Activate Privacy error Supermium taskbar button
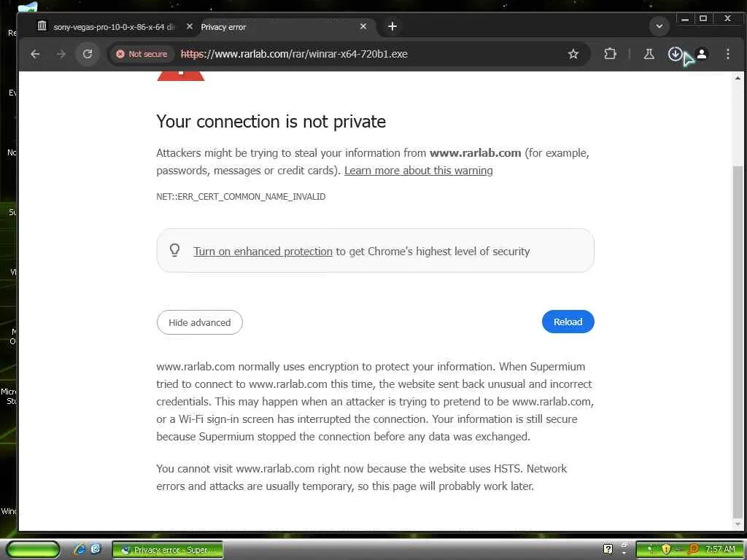The image size is (747, 560). pos(168,550)
